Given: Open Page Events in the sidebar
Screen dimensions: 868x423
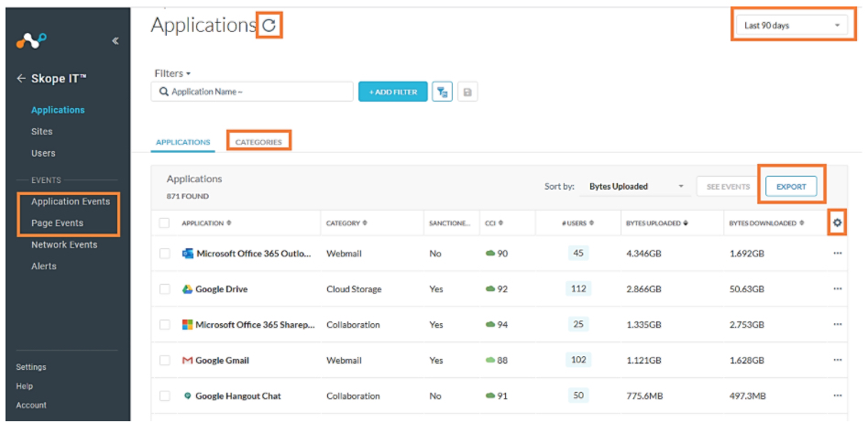Looking at the screenshot, I should (58, 222).
